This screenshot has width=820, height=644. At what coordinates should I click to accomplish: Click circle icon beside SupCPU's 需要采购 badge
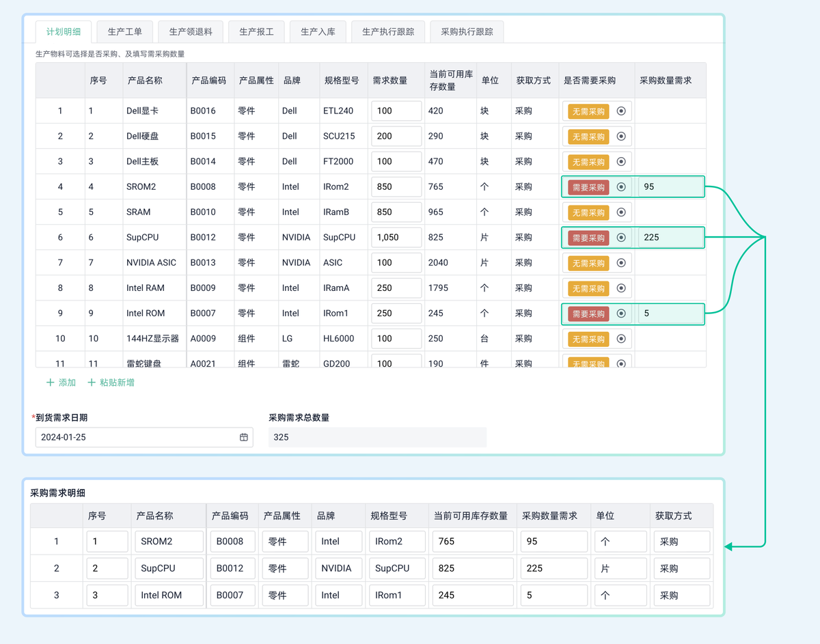(x=621, y=237)
